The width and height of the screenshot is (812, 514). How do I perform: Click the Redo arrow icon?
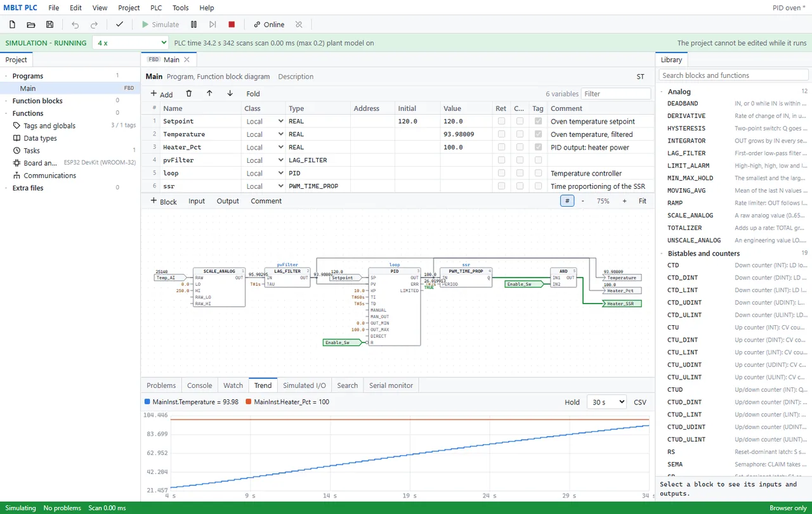point(95,25)
